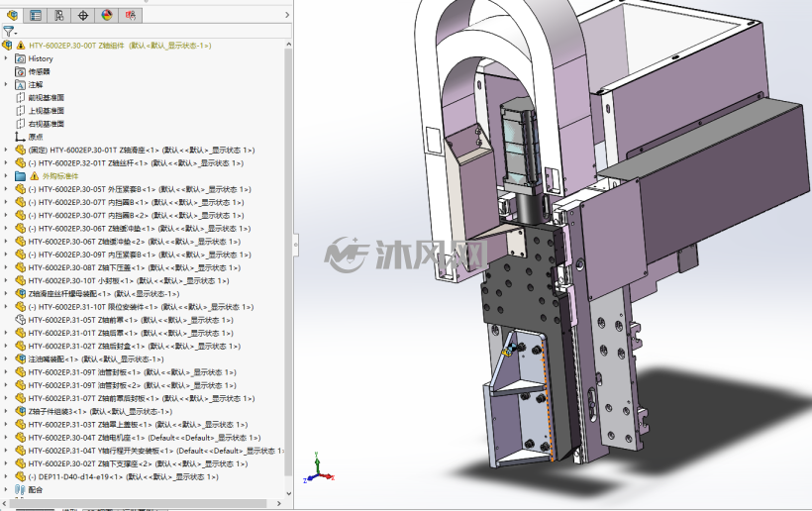Click part icon of 30-10T 小封板<1>

(x=20, y=280)
